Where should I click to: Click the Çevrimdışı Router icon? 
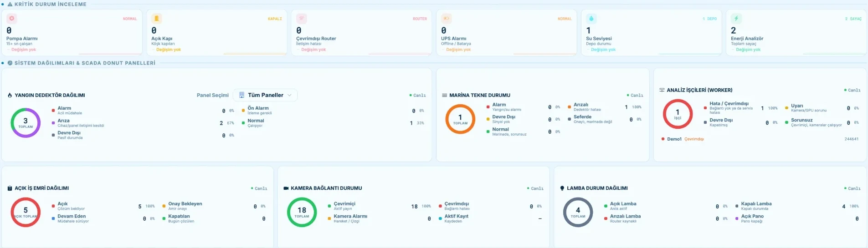[302, 19]
